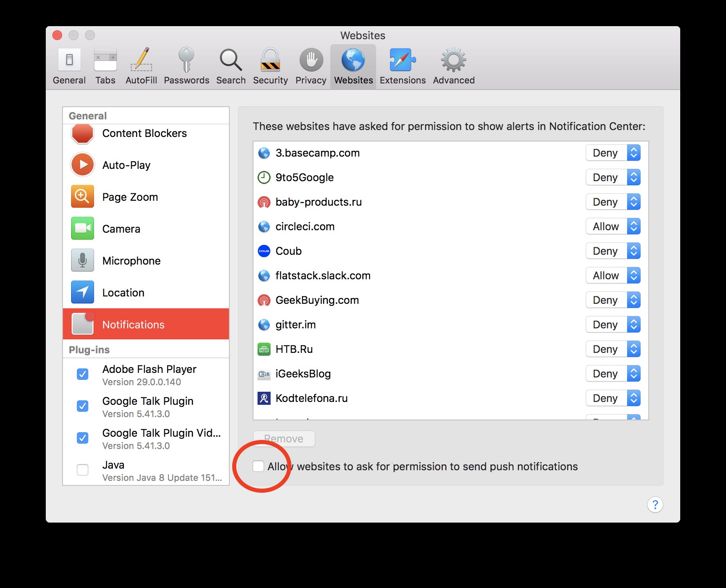Select the Kodtelefona.ru website entry
The height and width of the screenshot is (588, 726).
click(451, 398)
